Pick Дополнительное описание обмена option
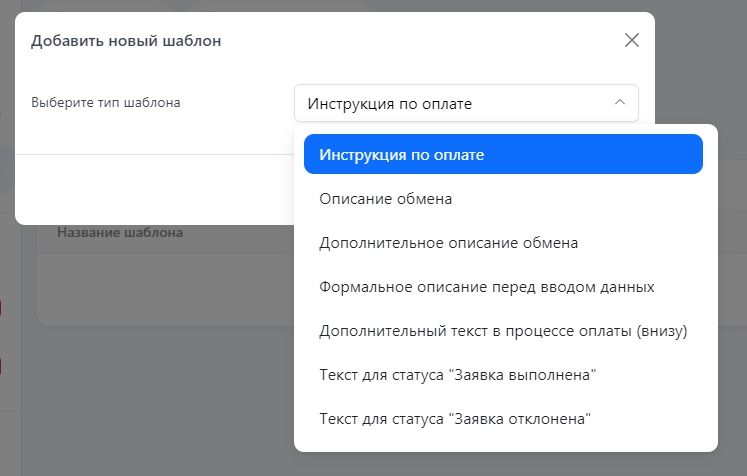 448,243
